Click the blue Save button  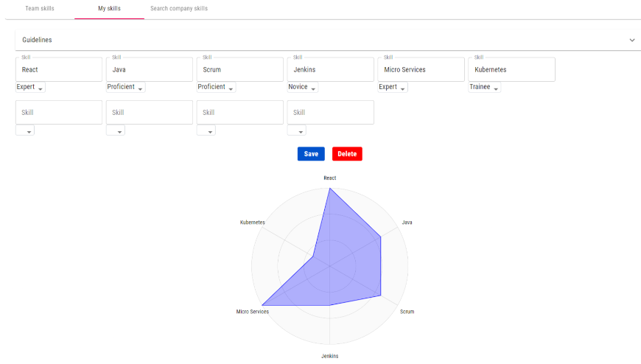[311, 154]
